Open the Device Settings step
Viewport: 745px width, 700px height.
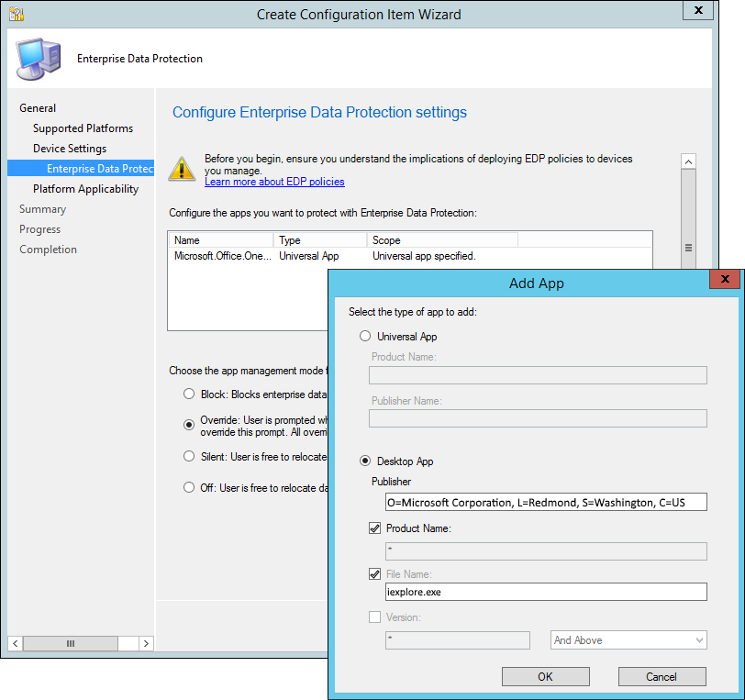click(x=70, y=149)
